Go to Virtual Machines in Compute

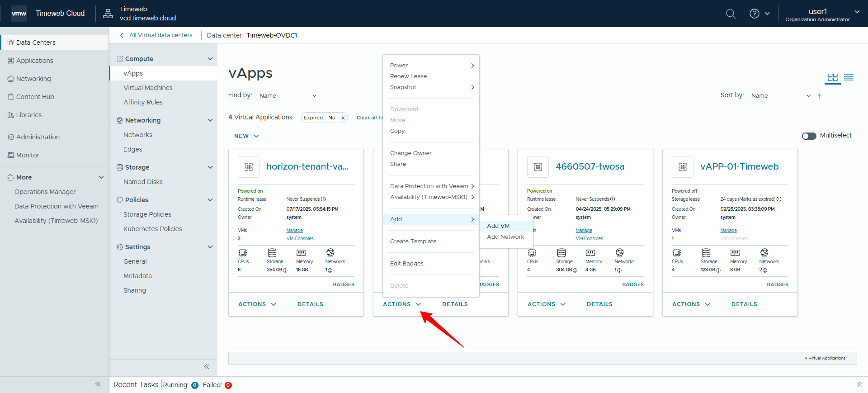(x=148, y=88)
